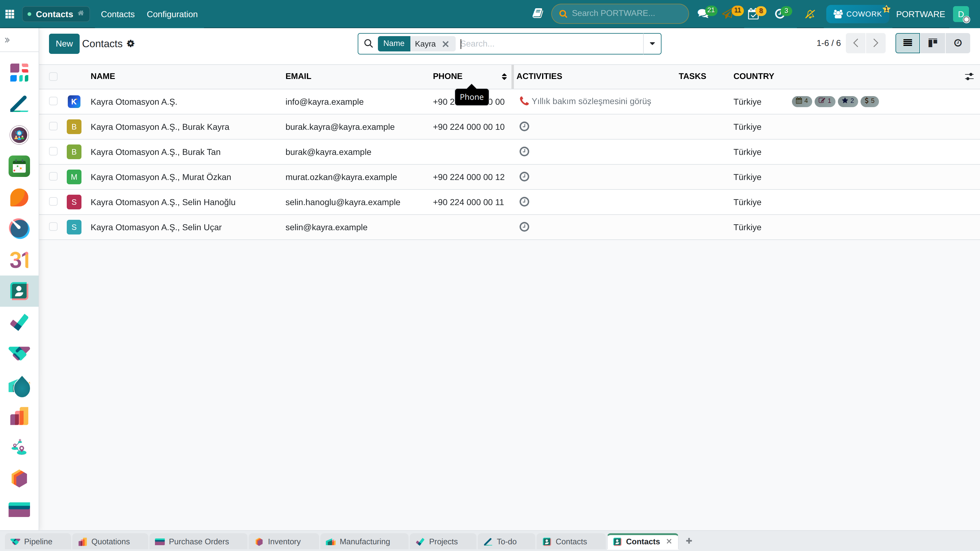
Task: Open the Configuration menu
Action: coord(172,14)
